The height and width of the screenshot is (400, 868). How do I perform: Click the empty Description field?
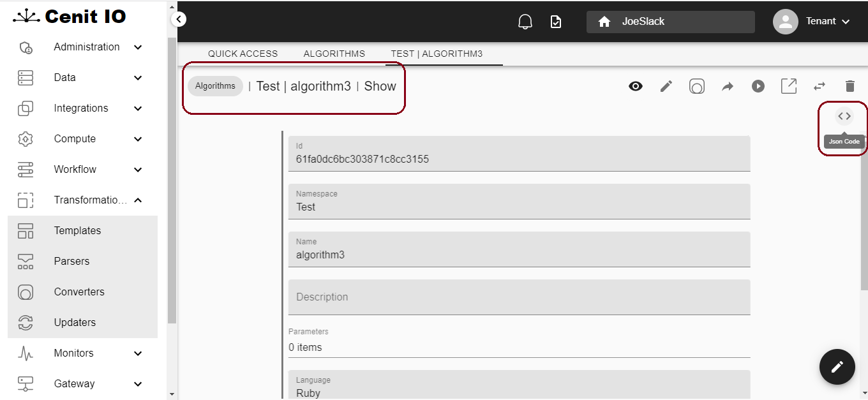point(519,297)
